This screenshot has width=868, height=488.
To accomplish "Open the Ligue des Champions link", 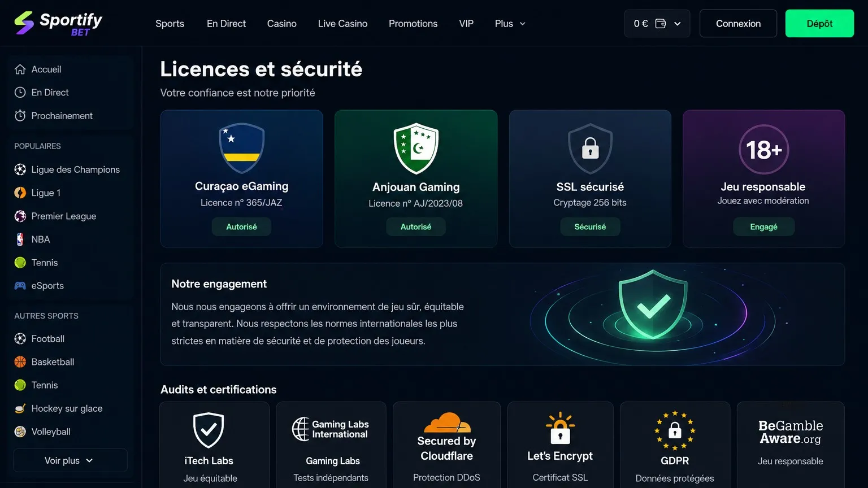I will (76, 169).
